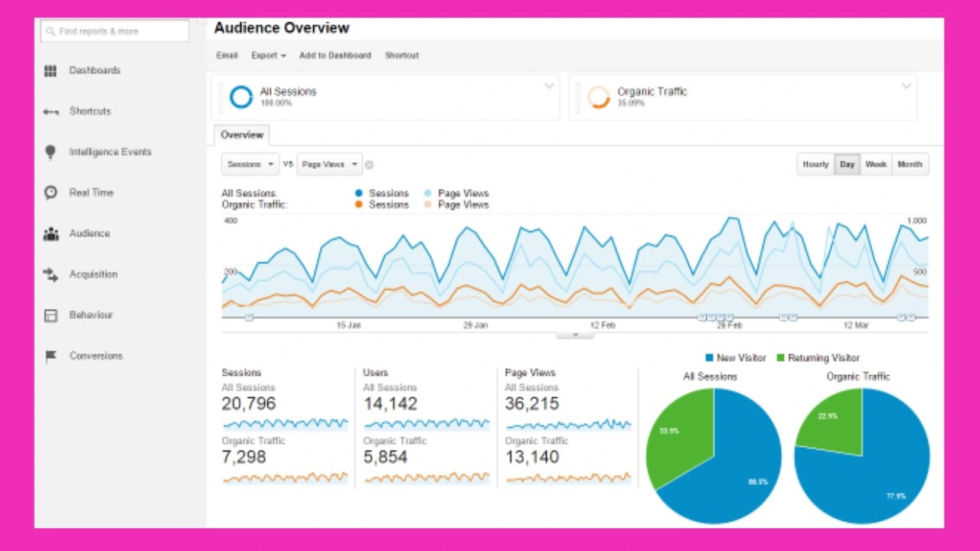Screen dimensions: 980x551
Task: Open the Page Views metric dropdown
Action: click(329, 165)
